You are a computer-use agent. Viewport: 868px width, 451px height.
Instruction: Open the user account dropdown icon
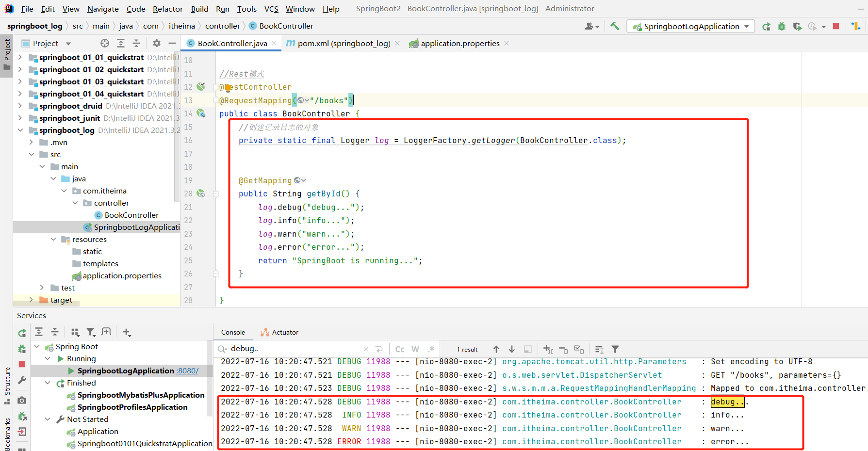592,26
